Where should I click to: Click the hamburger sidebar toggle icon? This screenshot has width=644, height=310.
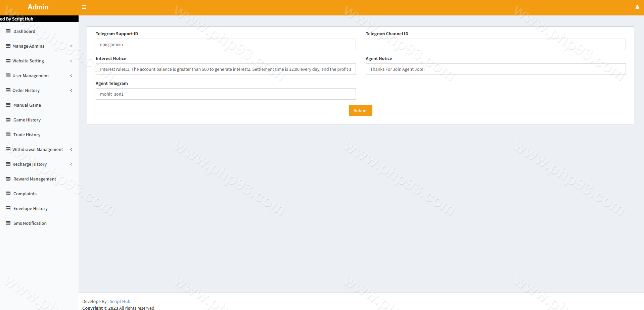tap(84, 7)
